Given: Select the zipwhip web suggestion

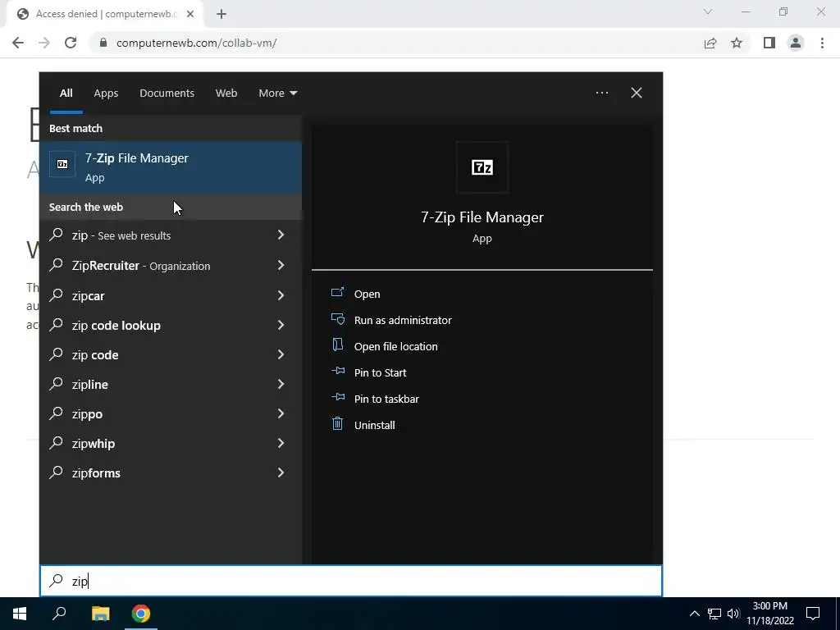Looking at the screenshot, I should point(171,443).
